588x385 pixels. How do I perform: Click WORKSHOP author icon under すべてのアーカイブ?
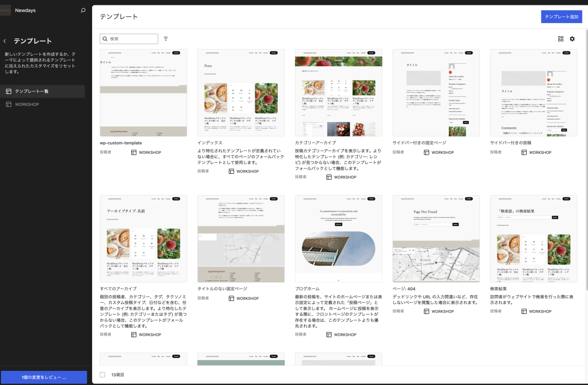click(x=134, y=335)
